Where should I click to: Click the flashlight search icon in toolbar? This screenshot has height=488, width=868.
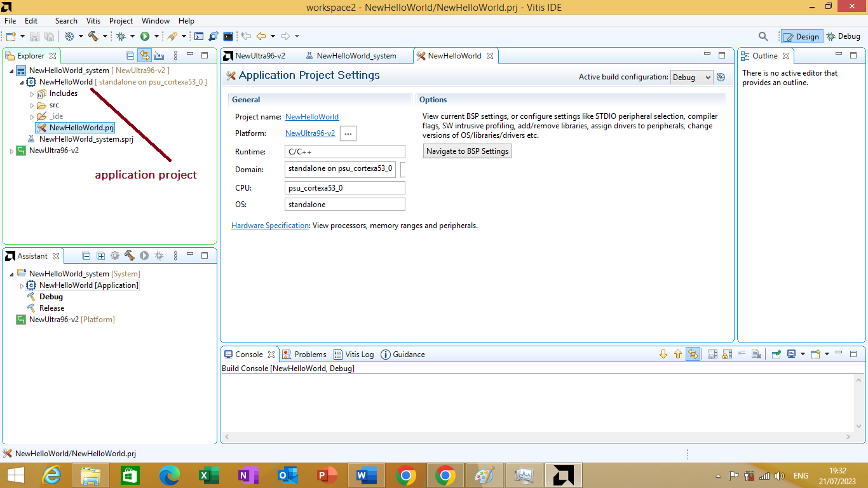[x=172, y=36]
